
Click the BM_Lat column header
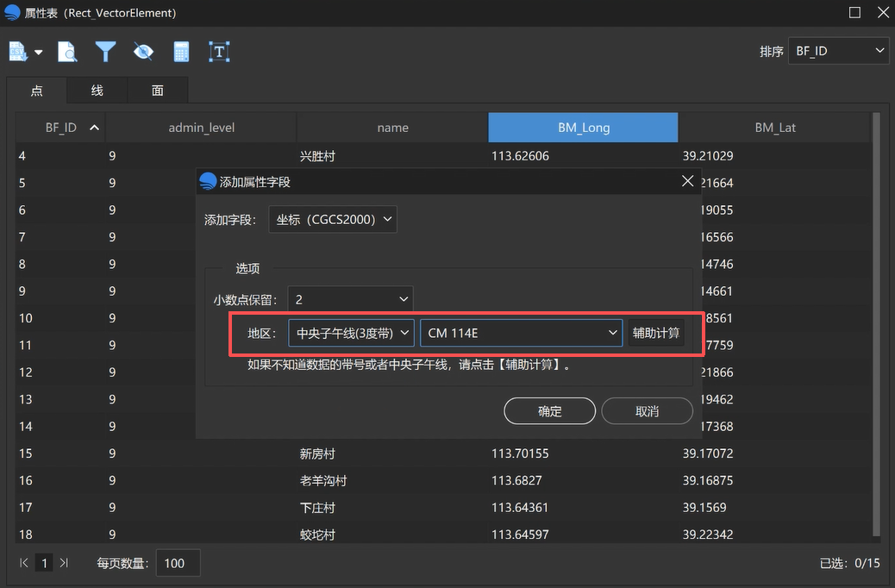774,128
